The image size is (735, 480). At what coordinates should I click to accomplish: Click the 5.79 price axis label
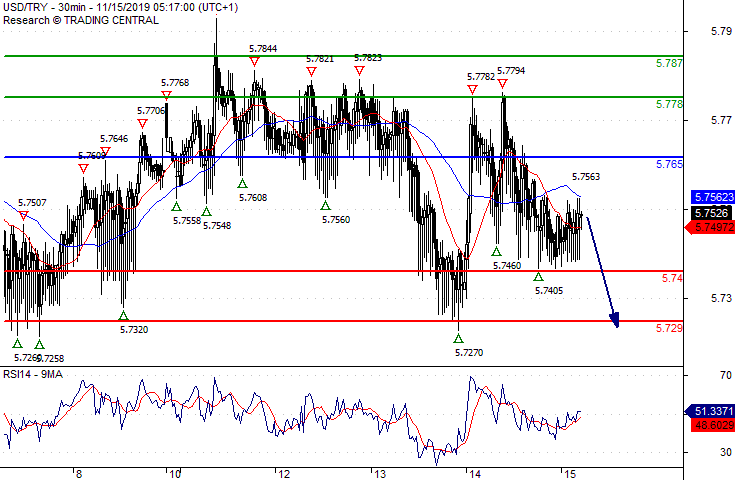(721, 31)
